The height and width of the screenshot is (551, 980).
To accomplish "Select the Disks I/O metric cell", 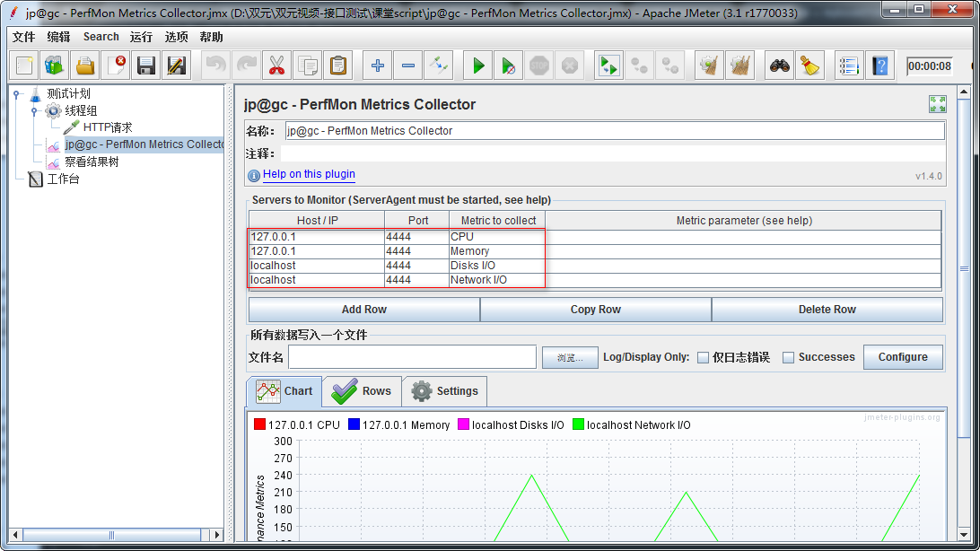I will point(497,266).
